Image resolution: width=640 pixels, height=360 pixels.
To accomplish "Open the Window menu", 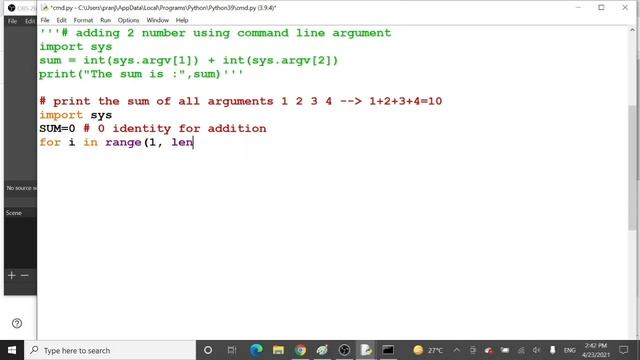I will [x=157, y=20].
